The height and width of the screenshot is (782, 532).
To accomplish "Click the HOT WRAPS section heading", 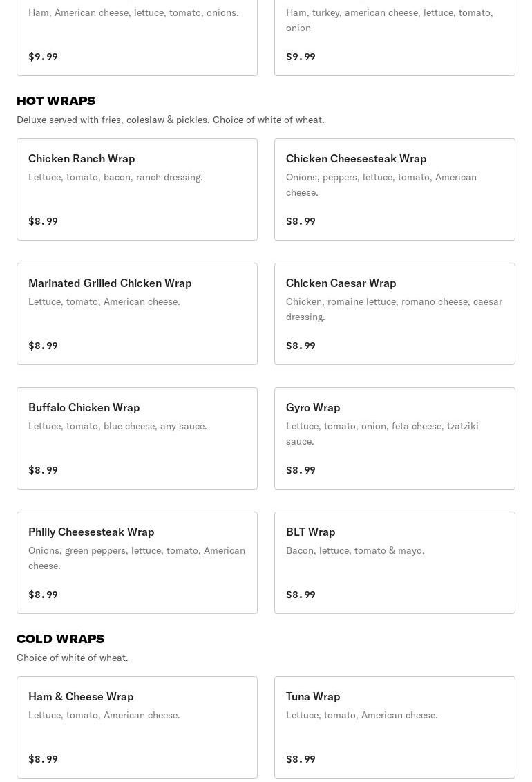I will (56, 101).
